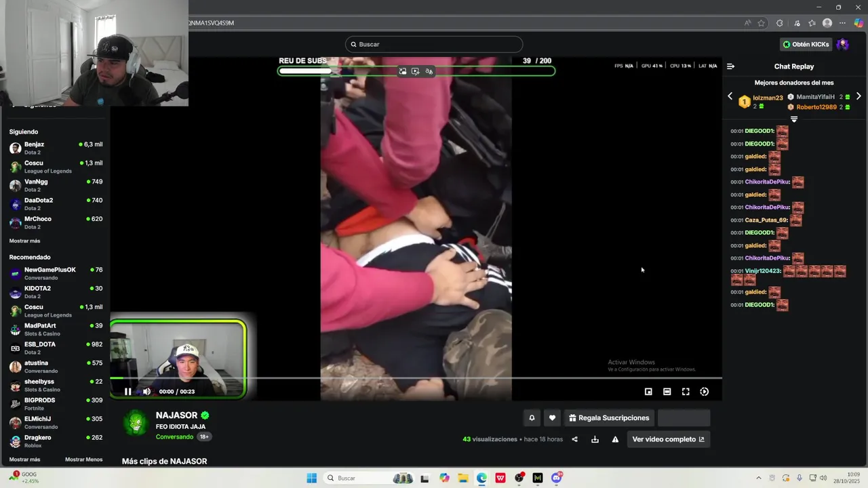
Task: Open DaaDota2 channel in sidebar
Action: 56,204
